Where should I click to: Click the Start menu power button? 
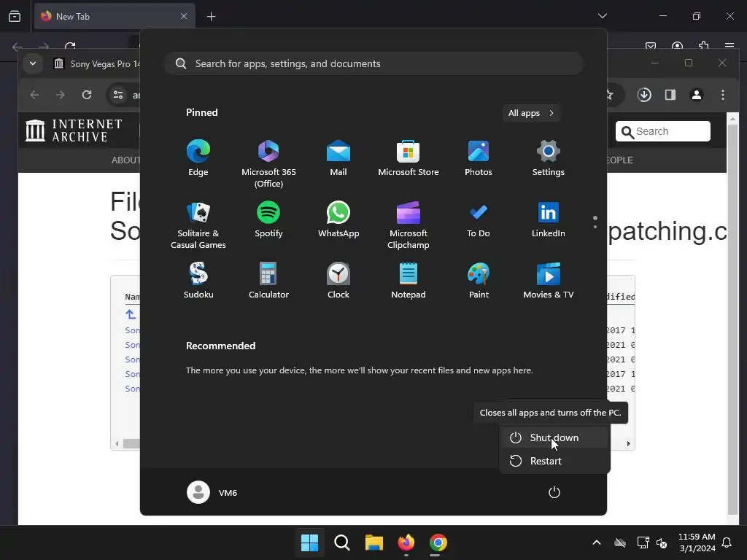click(554, 492)
